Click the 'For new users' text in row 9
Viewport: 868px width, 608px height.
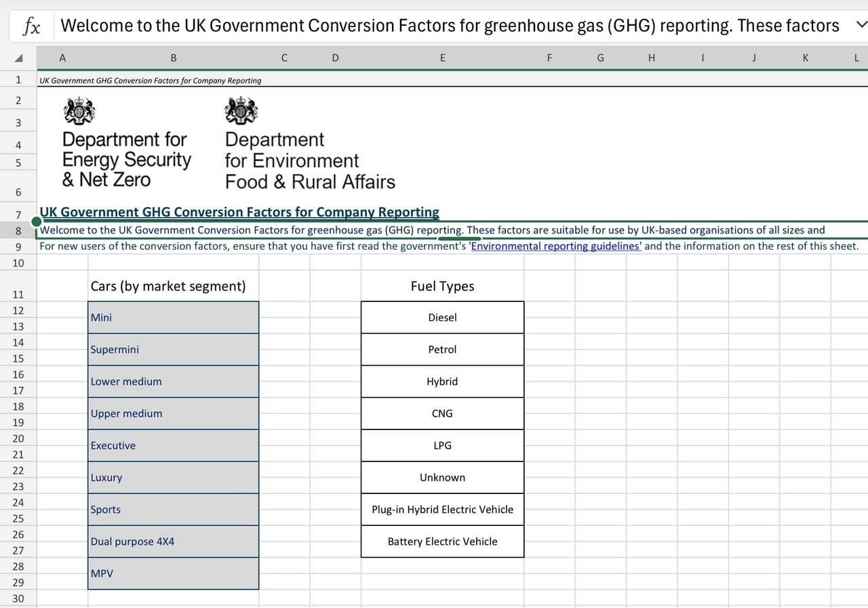[x=448, y=246]
